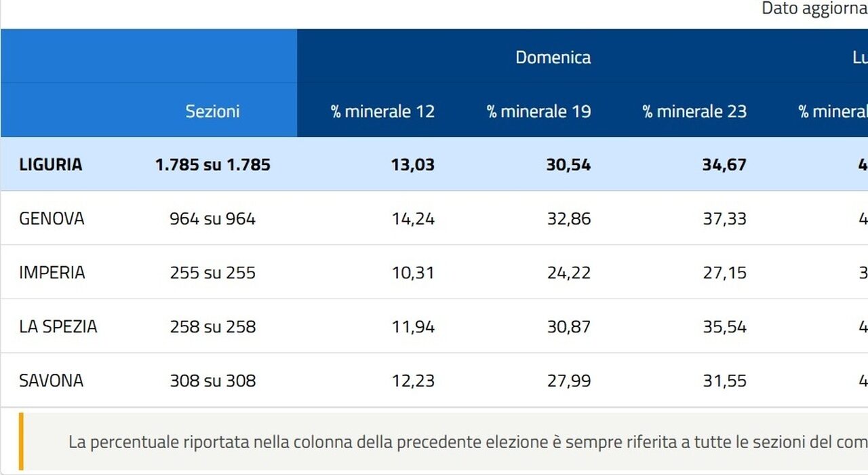This screenshot has height=475, width=868.
Task: Select the '1.785 su 1.785' sections cell
Action: click(x=213, y=164)
